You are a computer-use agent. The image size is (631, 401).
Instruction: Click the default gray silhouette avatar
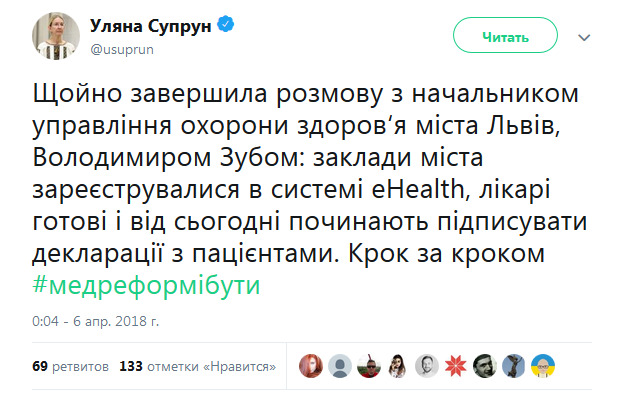click(341, 366)
